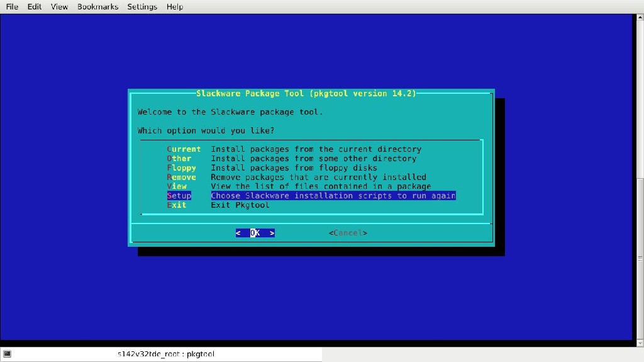Click the Cancel button

coord(348,233)
